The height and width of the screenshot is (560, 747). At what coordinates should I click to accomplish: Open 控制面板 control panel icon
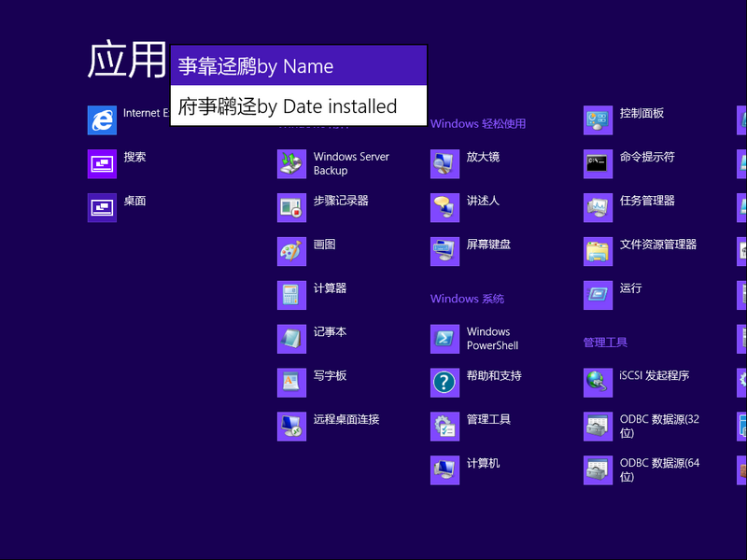click(599, 120)
